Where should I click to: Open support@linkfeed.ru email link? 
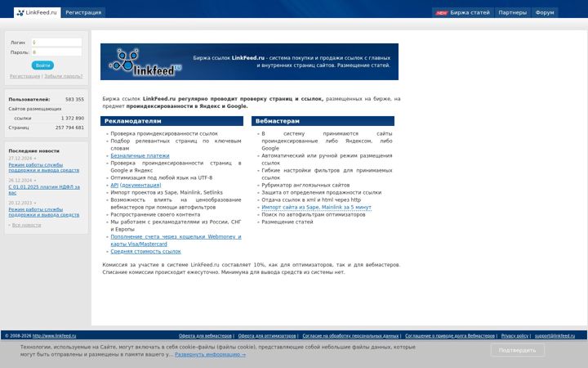[555, 336]
